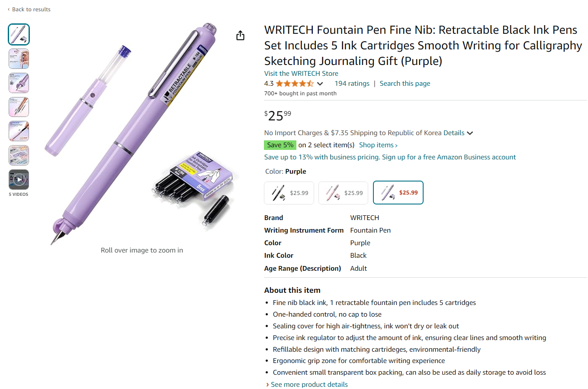Open the 194 ratings link
588x389 pixels.
tap(352, 84)
